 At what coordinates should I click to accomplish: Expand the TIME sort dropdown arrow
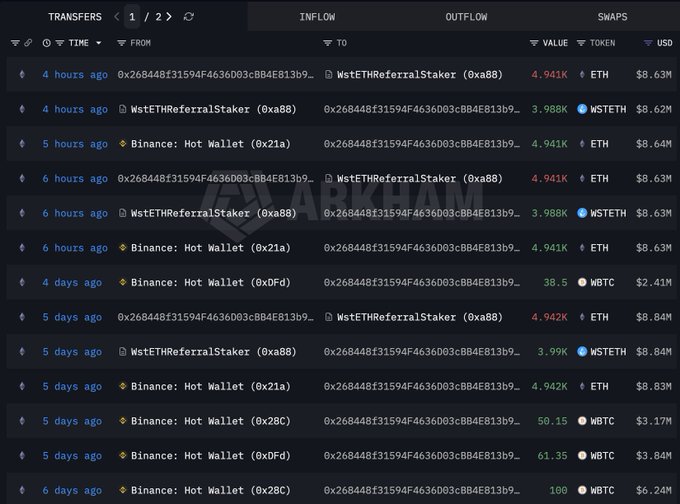[x=98, y=43]
